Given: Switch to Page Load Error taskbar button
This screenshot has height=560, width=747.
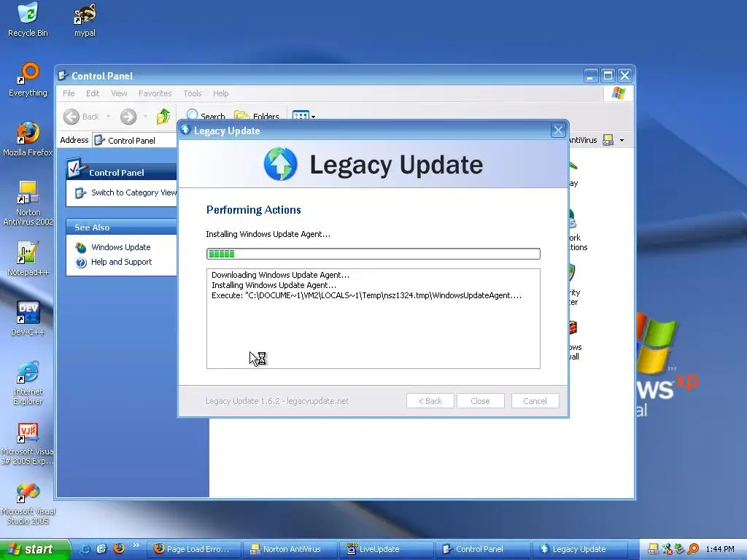Looking at the screenshot, I should click(193, 549).
